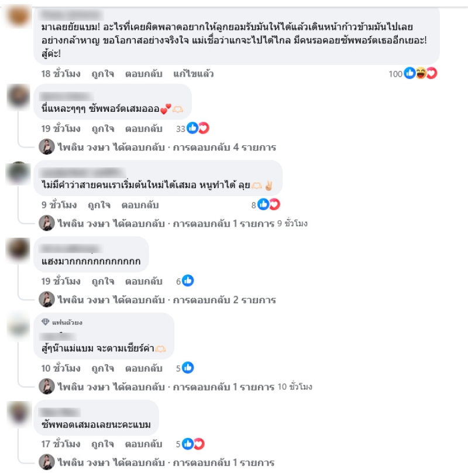Screen dimensions: 468x476
Task: Like the แฮงมากกกก comment with ถูกใจ
Action: point(103,282)
